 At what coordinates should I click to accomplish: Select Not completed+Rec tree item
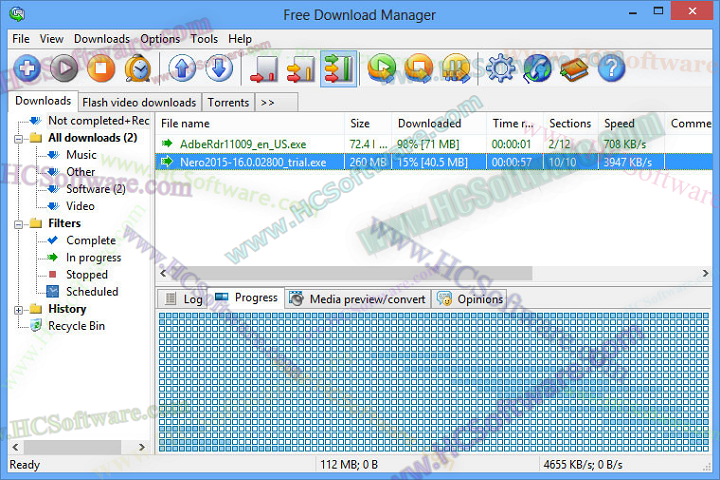pyautogui.click(x=99, y=121)
